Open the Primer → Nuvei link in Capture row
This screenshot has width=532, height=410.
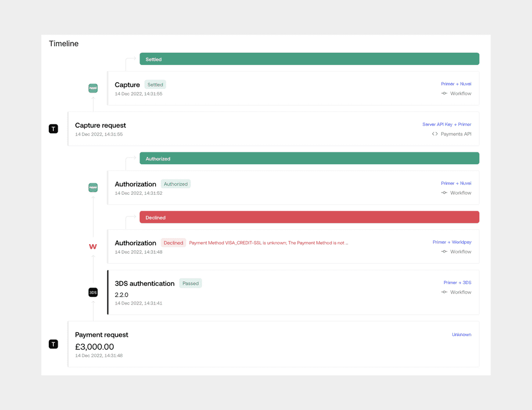(x=456, y=84)
